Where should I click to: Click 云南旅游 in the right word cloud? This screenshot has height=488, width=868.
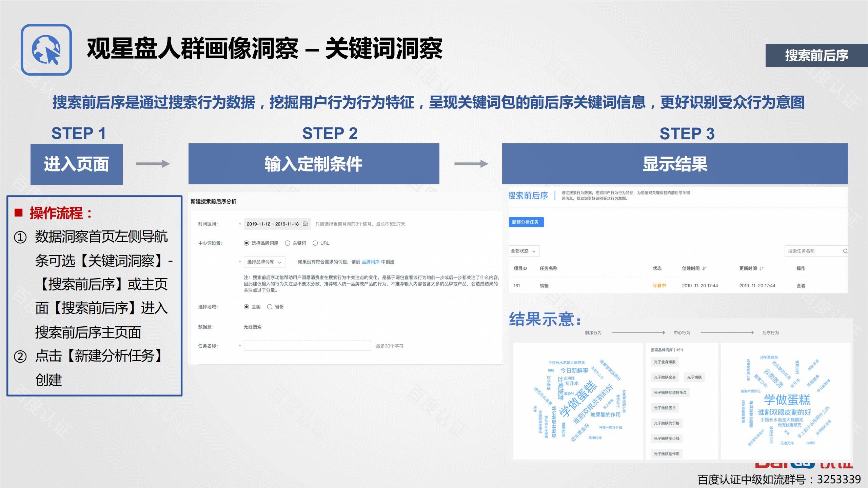point(773,378)
